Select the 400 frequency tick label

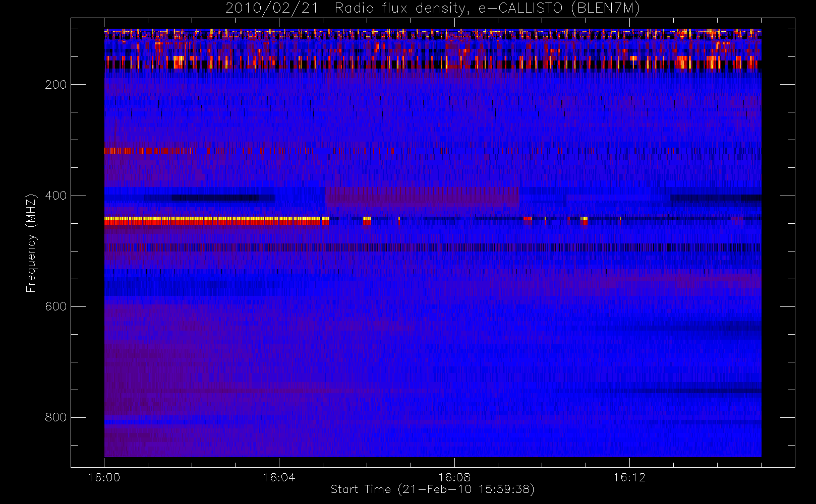click(56, 196)
